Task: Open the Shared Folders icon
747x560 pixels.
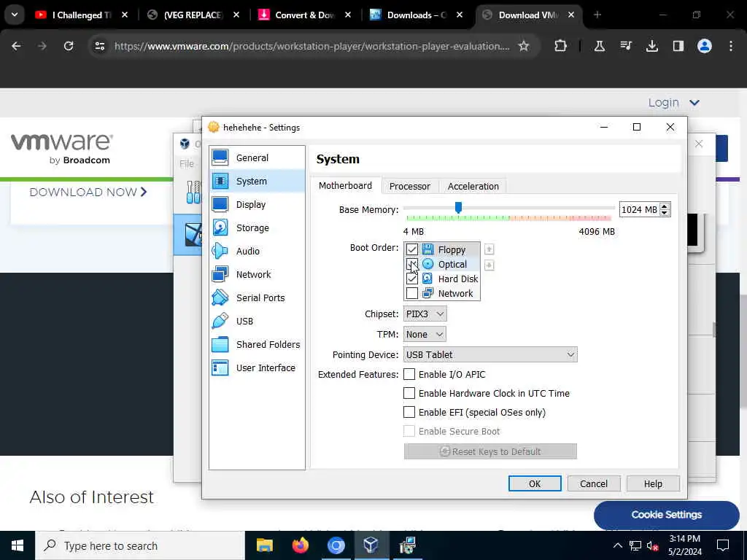Action: tap(220, 344)
